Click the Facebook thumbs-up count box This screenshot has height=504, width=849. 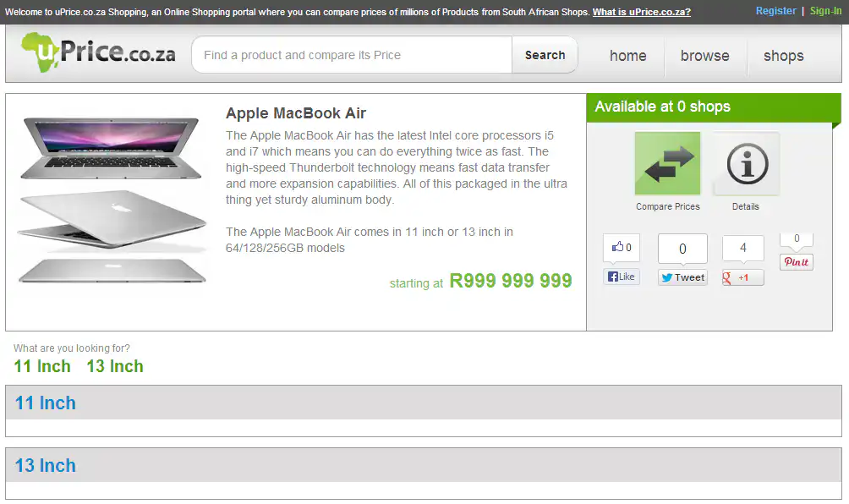click(x=621, y=248)
